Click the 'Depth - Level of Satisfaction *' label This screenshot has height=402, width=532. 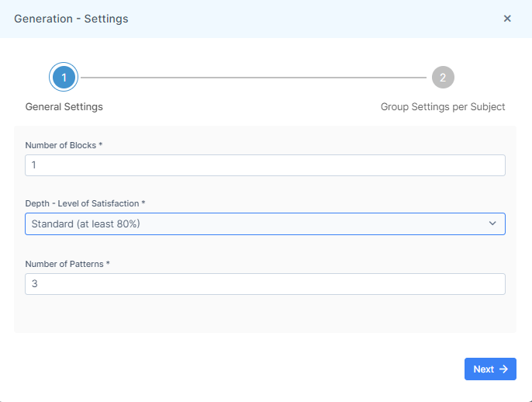[x=85, y=203]
